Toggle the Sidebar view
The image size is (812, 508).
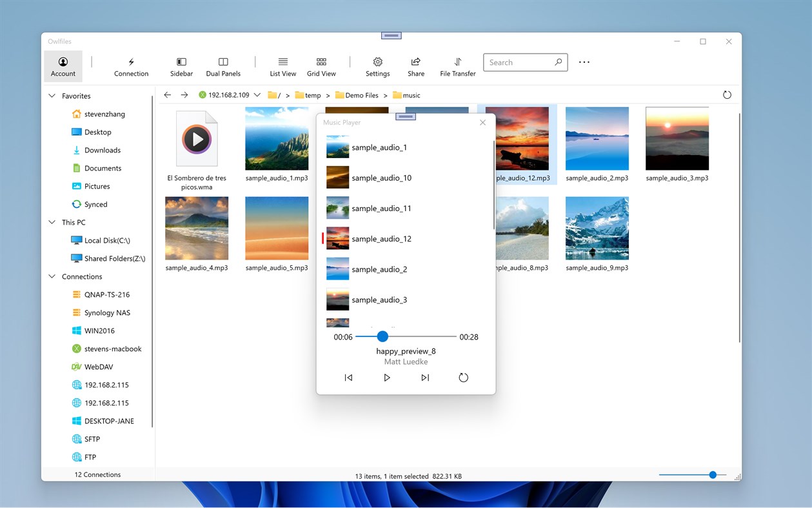click(x=181, y=65)
